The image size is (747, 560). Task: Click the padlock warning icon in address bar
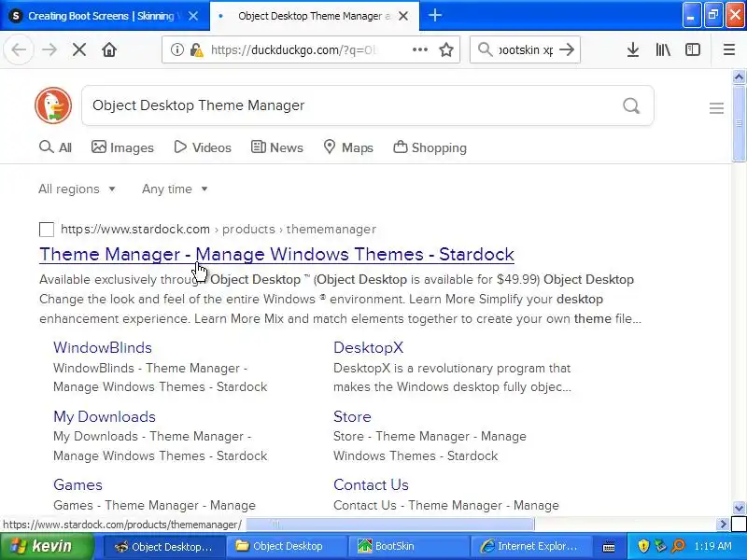point(197,49)
